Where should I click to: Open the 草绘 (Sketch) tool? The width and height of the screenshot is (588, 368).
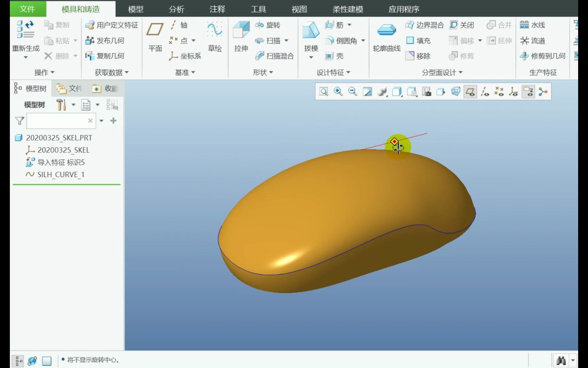(x=215, y=37)
